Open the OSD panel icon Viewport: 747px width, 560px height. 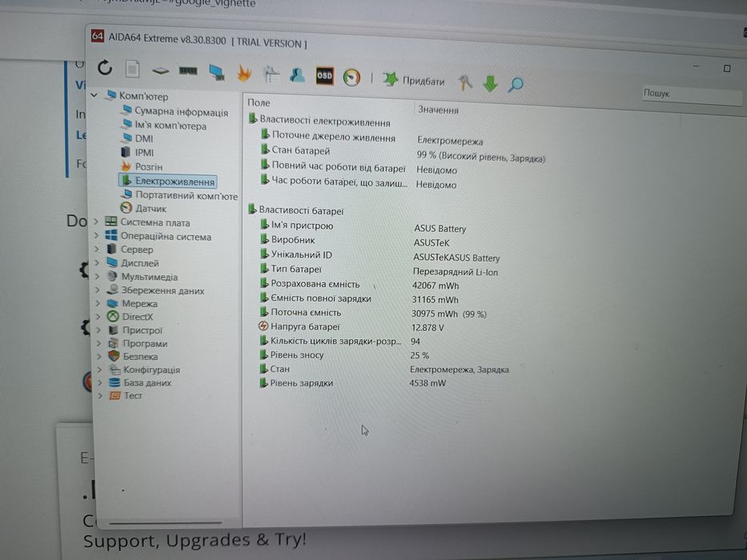(x=324, y=76)
